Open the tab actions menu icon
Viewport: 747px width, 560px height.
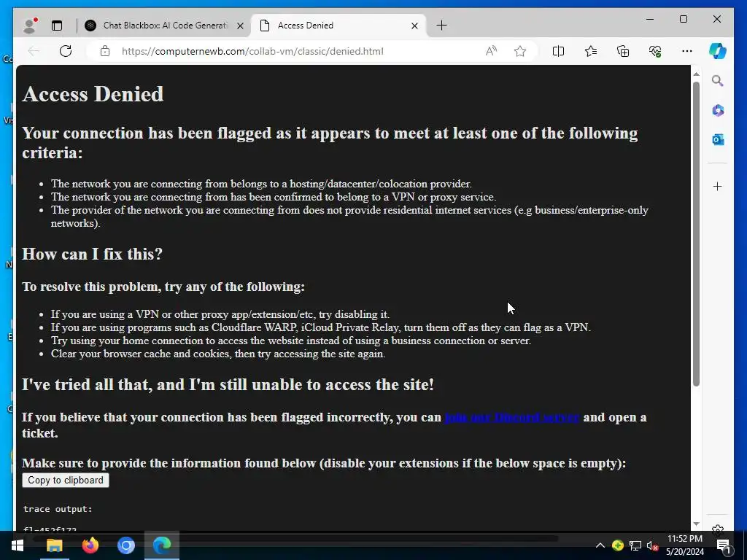[57, 26]
